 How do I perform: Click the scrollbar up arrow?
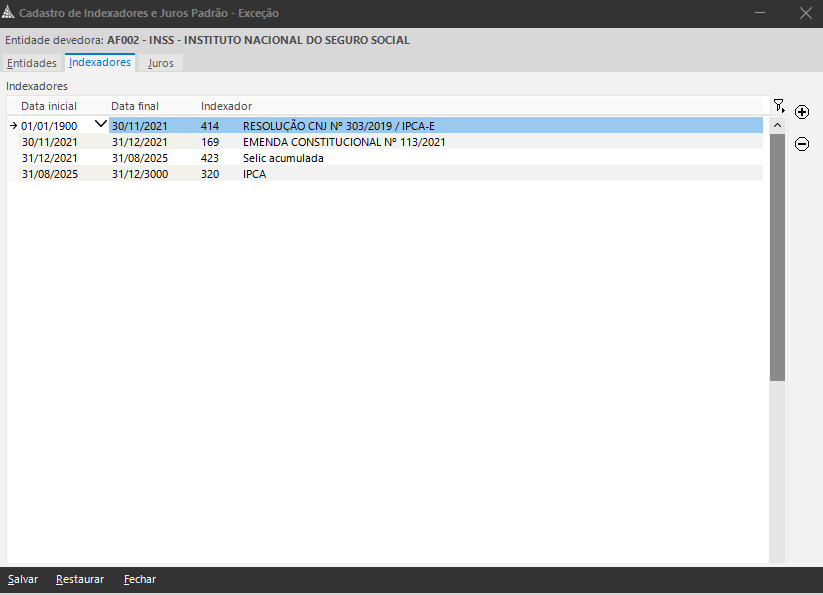tap(777, 125)
